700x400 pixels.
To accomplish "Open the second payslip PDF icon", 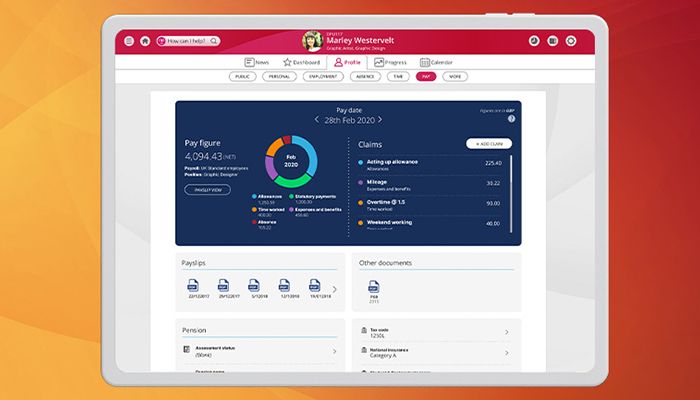I will 223,285.
